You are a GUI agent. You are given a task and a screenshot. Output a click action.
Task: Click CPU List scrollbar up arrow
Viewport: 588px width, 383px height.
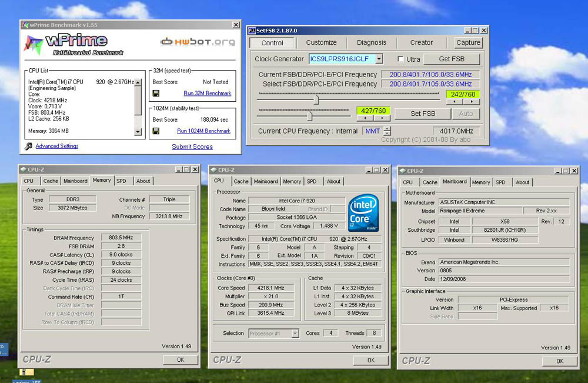click(x=138, y=82)
